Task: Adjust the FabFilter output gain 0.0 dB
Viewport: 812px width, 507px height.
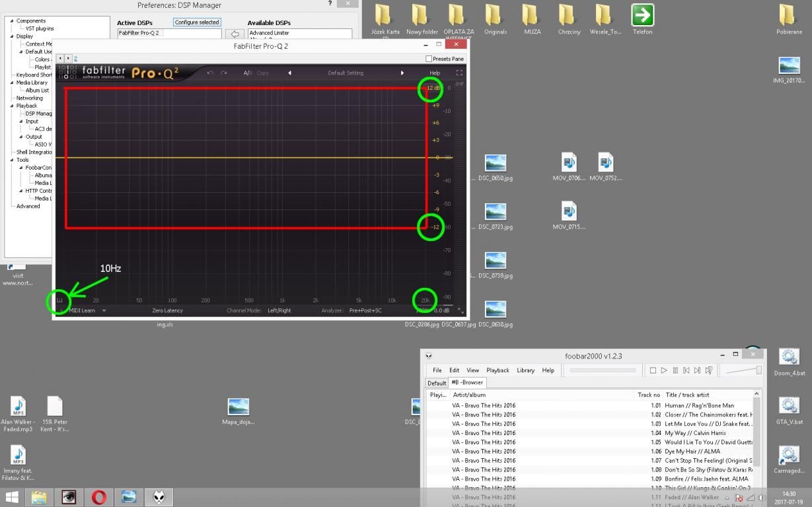Action: tap(441, 310)
